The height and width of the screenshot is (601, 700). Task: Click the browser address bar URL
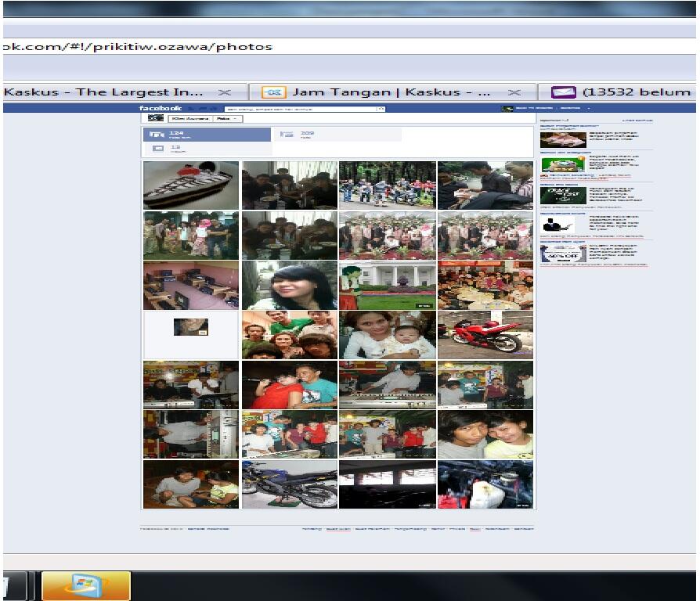tap(137, 47)
